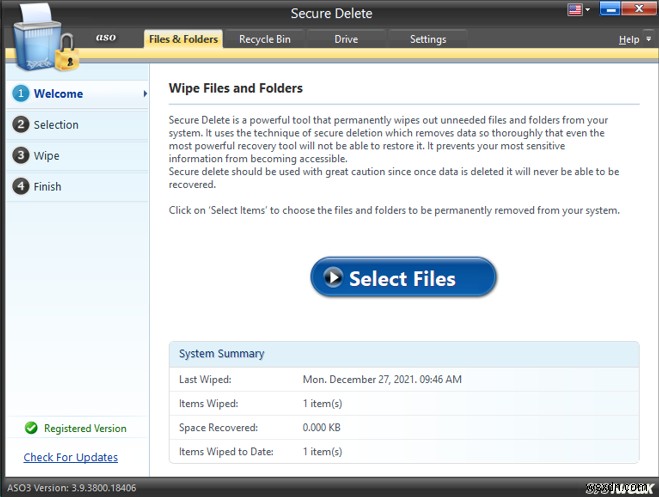Open the language dropdown arrow beside flag
Viewport: 659px width, 497px height.
point(588,9)
